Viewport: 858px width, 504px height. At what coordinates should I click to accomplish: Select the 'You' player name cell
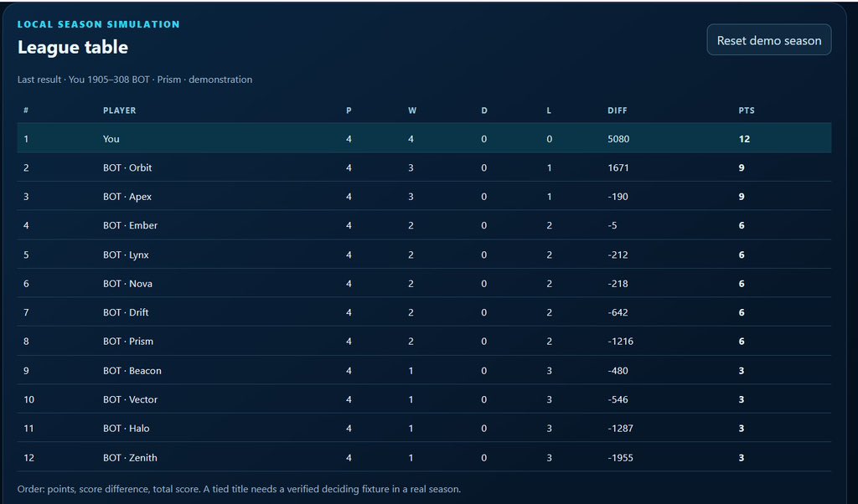click(x=111, y=139)
